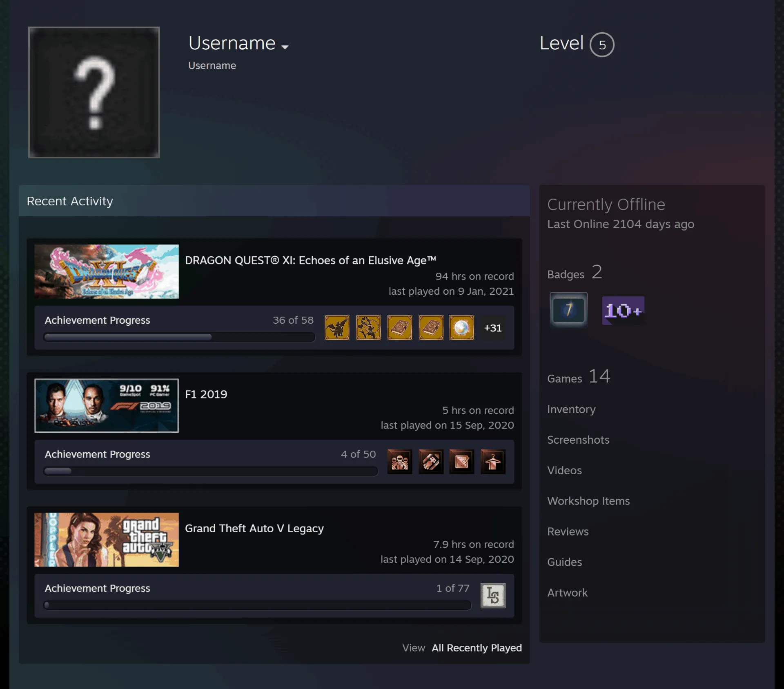Image resolution: width=784 pixels, height=689 pixels.
Task: Open the fourth Dragon Quest book achievement icon
Action: pos(431,327)
